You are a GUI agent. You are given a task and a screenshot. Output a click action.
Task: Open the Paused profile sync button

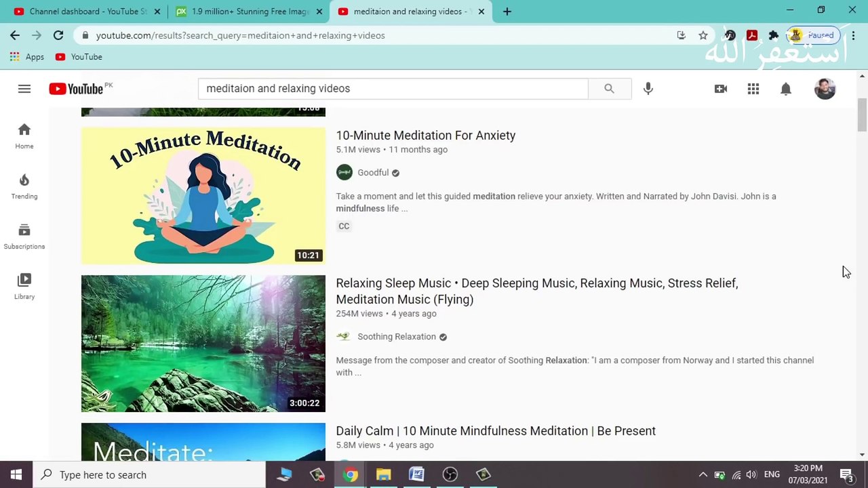pos(813,35)
